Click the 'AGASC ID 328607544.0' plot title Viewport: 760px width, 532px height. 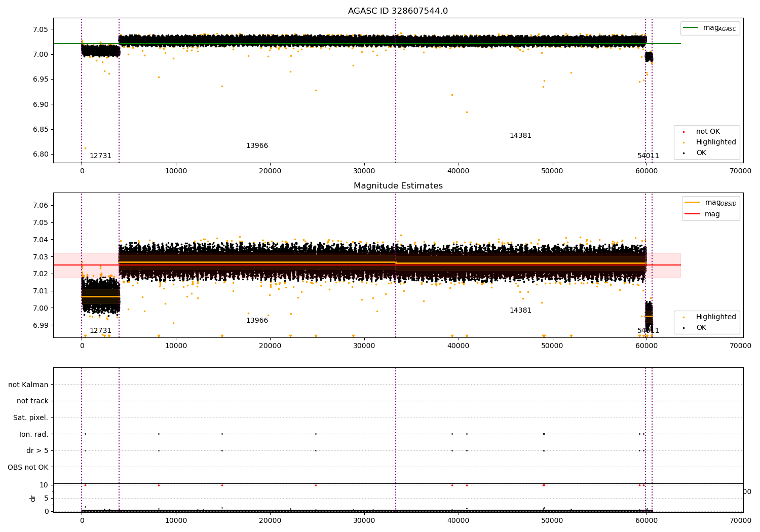coord(398,11)
